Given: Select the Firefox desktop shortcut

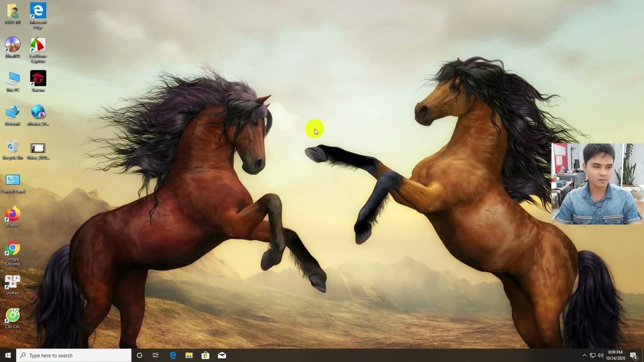Looking at the screenshot, I should tap(13, 217).
